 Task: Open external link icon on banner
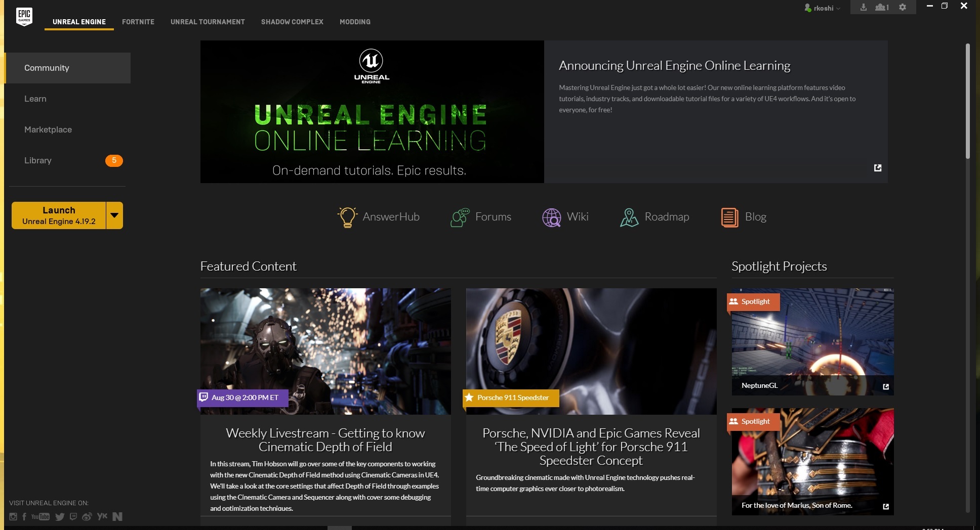(878, 168)
